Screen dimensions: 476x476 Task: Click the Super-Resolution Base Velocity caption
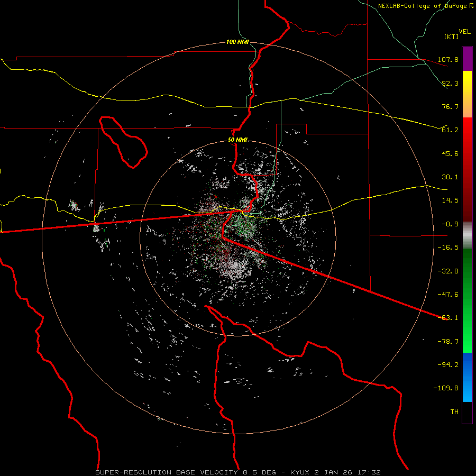(x=237, y=472)
